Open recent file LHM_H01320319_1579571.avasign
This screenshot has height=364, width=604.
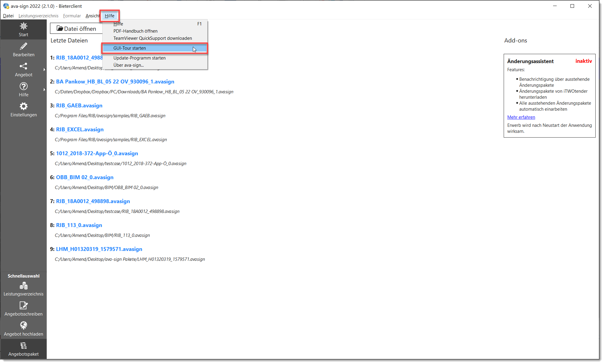[99, 249]
